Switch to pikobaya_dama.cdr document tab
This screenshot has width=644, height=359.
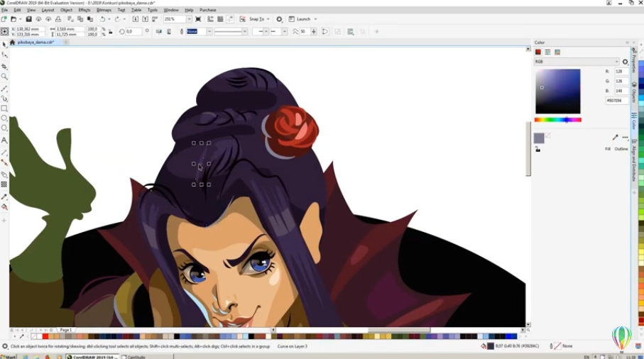coord(36,43)
